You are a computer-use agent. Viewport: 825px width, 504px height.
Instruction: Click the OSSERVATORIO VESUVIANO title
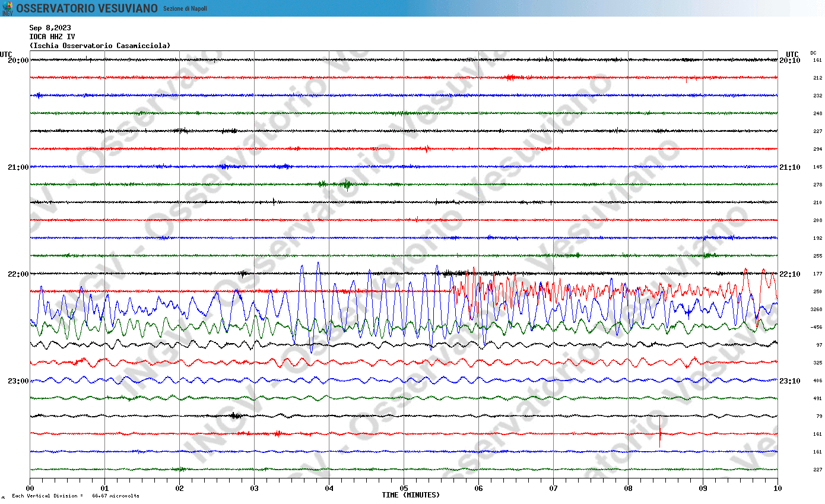tap(87, 8)
